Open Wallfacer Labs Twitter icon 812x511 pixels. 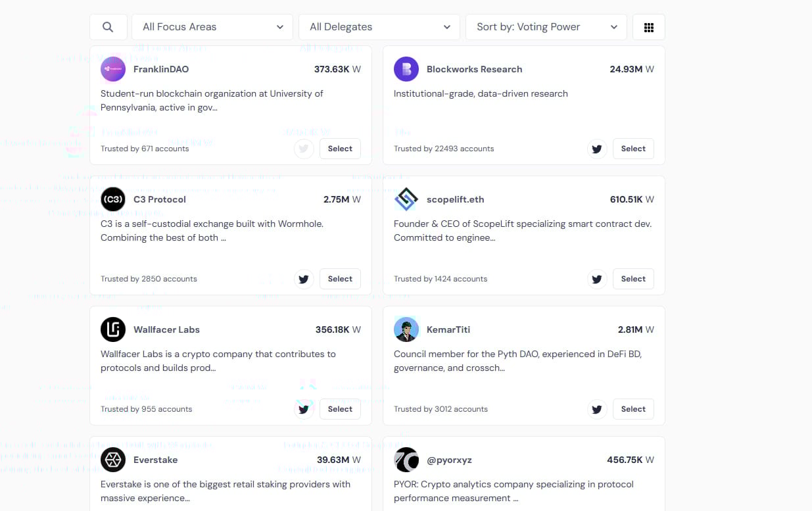(x=304, y=409)
